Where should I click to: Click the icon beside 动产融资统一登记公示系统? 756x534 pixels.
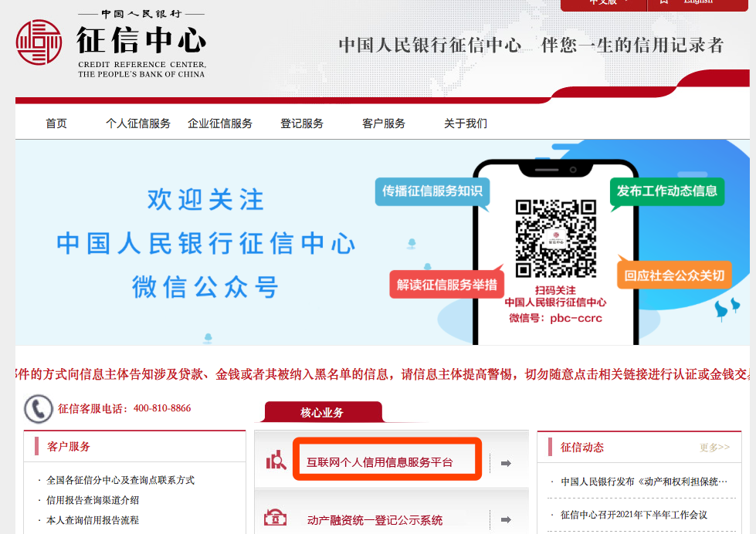pos(276,518)
